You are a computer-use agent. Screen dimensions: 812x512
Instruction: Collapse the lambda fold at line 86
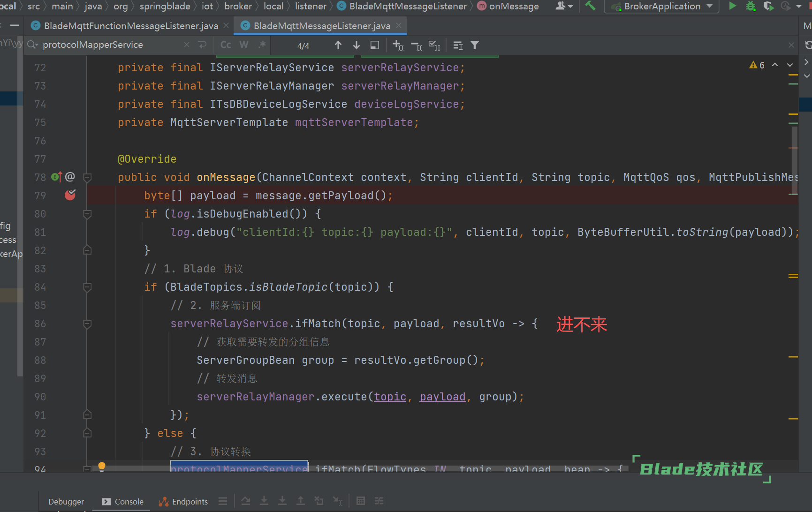[87, 324]
